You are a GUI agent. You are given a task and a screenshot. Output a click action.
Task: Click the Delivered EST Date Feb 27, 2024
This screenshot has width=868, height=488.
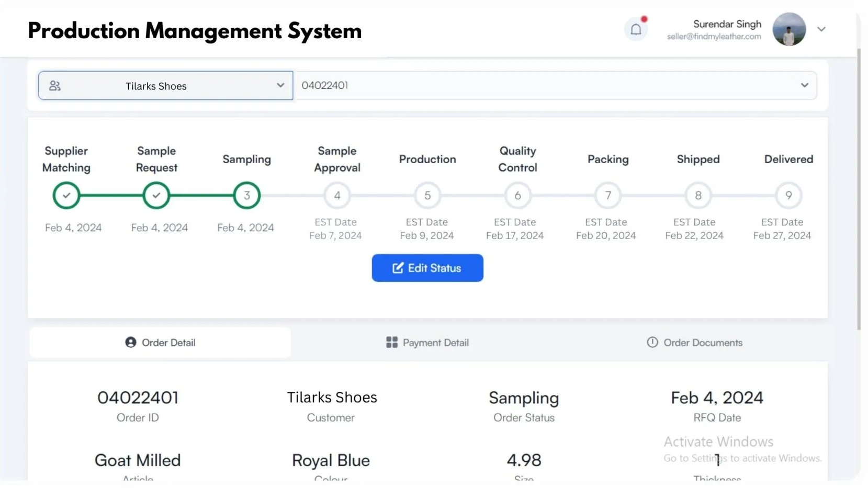click(x=782, y=229)
